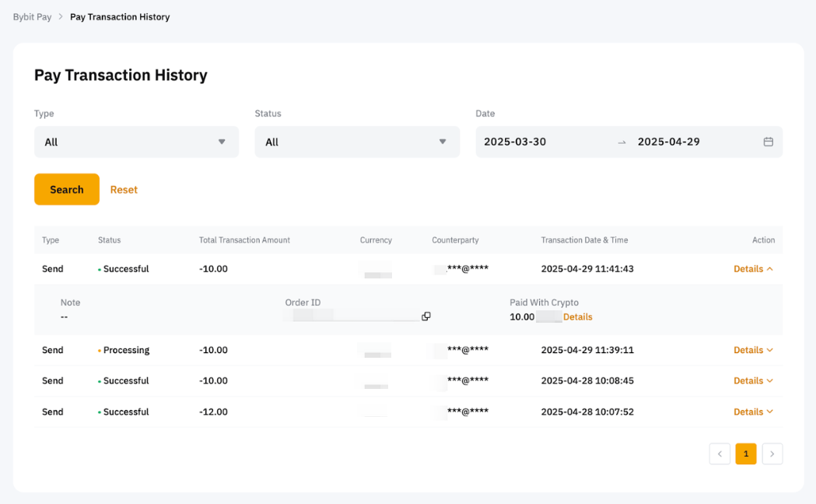Click the Pay Transaction History breadcrumb
The width and height of the screenshot is (816, 504).
(120, 16)
